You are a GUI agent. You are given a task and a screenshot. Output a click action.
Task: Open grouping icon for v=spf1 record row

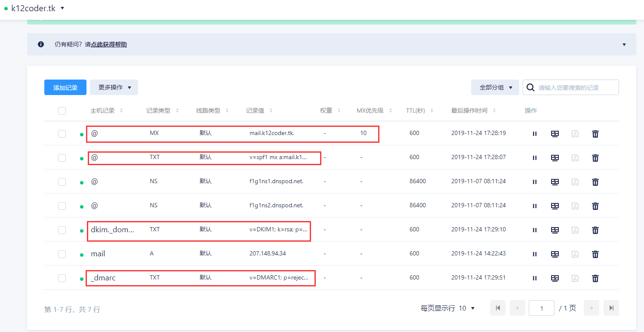(x=555, y=158)
